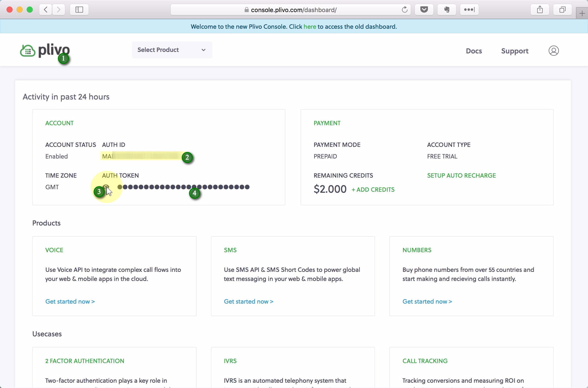Click the Evernote extension icon
Image resolution: width=588 pixels, height=388 pixels.
[x=447, y=10]
